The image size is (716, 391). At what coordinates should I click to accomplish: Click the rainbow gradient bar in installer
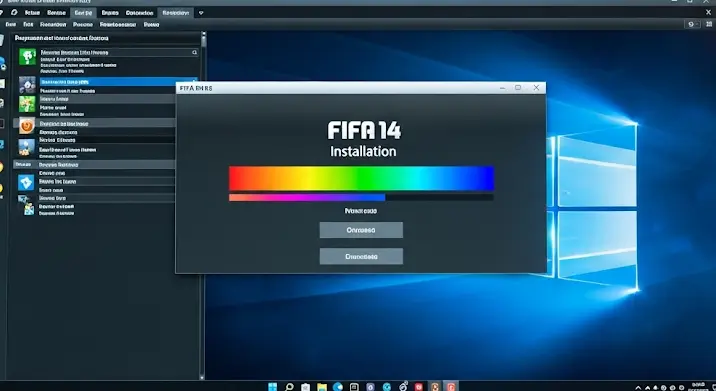pyautogui.click(x=361, y=178)
